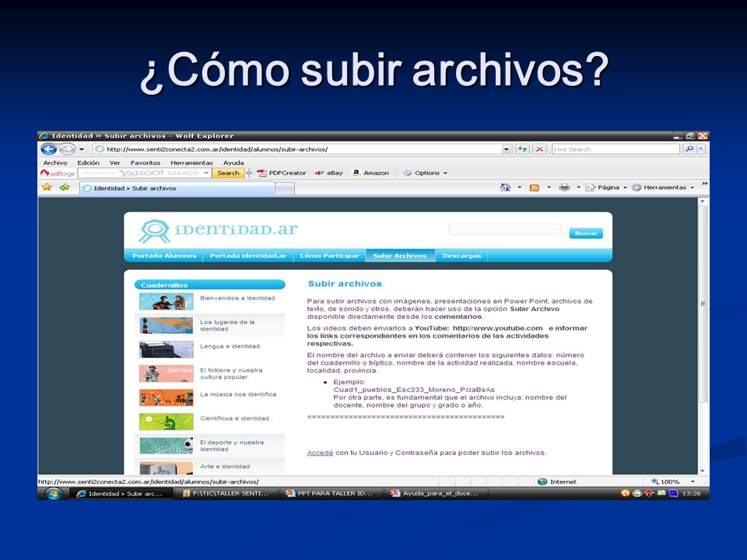Open the Descargas nav tab
Image resolution: width=747 pixels, height=560 pixels.
(x=461, y=256)
